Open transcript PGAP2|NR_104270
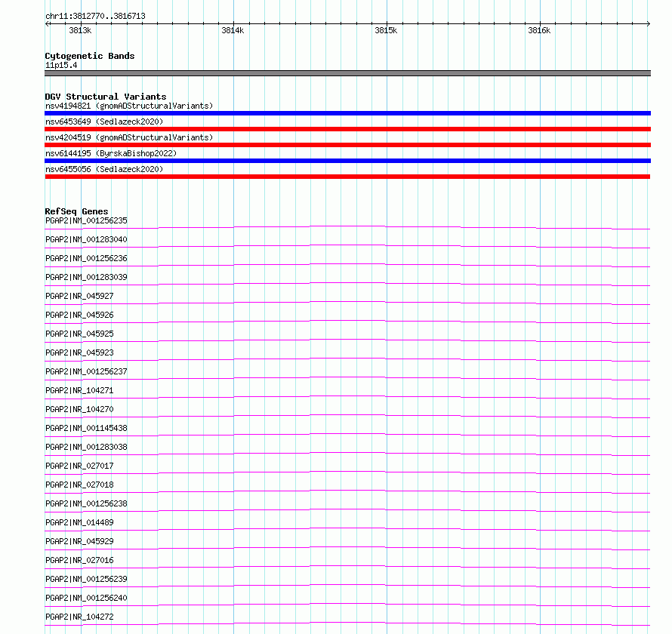 (79, 409)
